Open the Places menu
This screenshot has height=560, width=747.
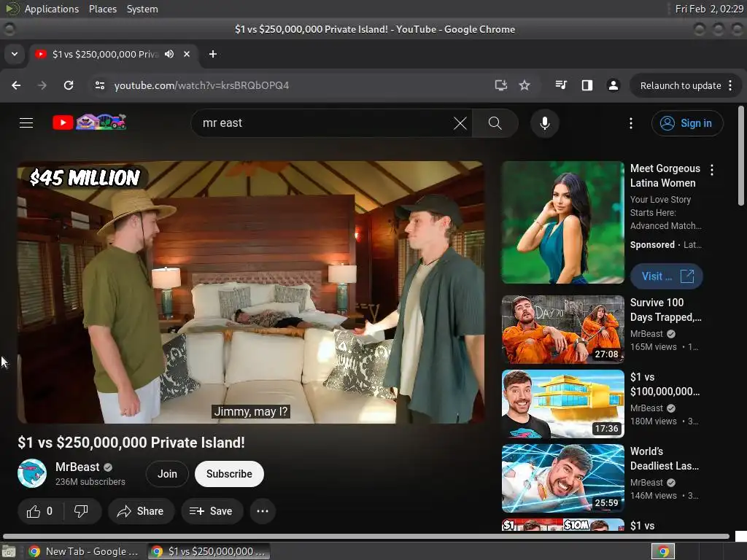tap(102, 9)
